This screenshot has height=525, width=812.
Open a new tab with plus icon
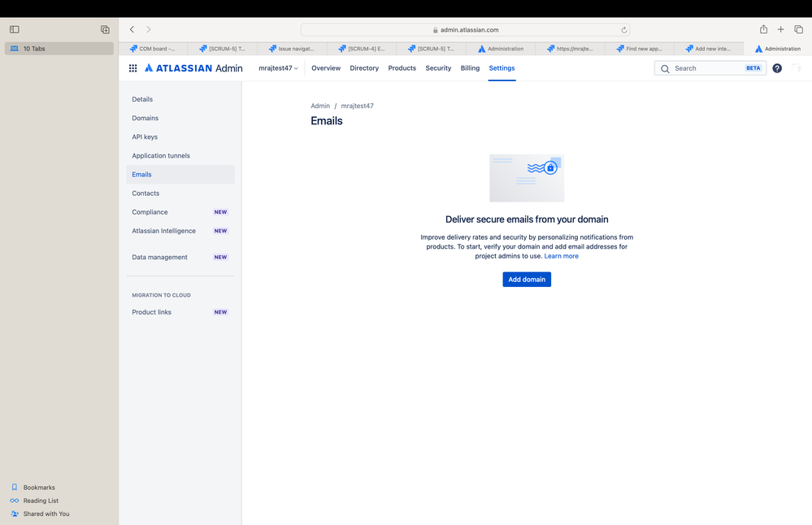click(780, 29)
